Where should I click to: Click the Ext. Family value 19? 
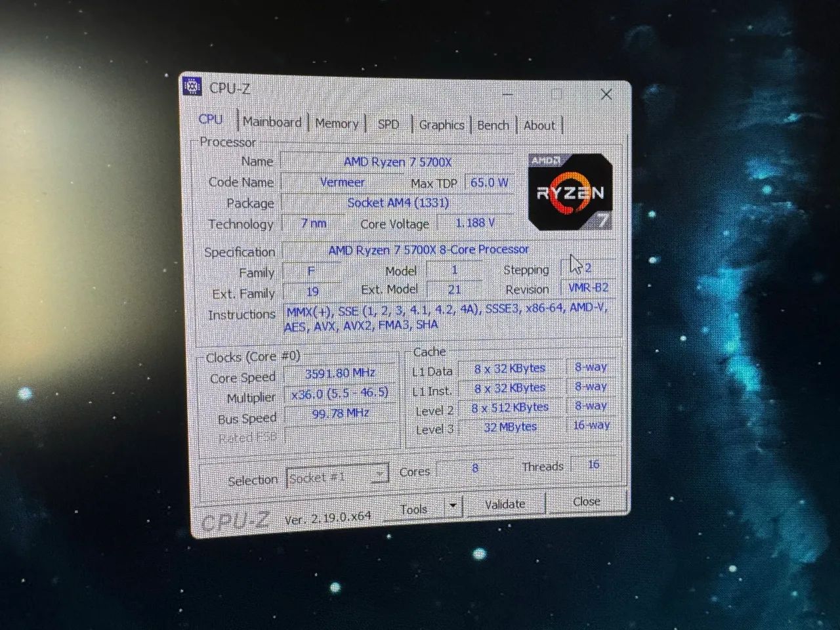(312, 291)
